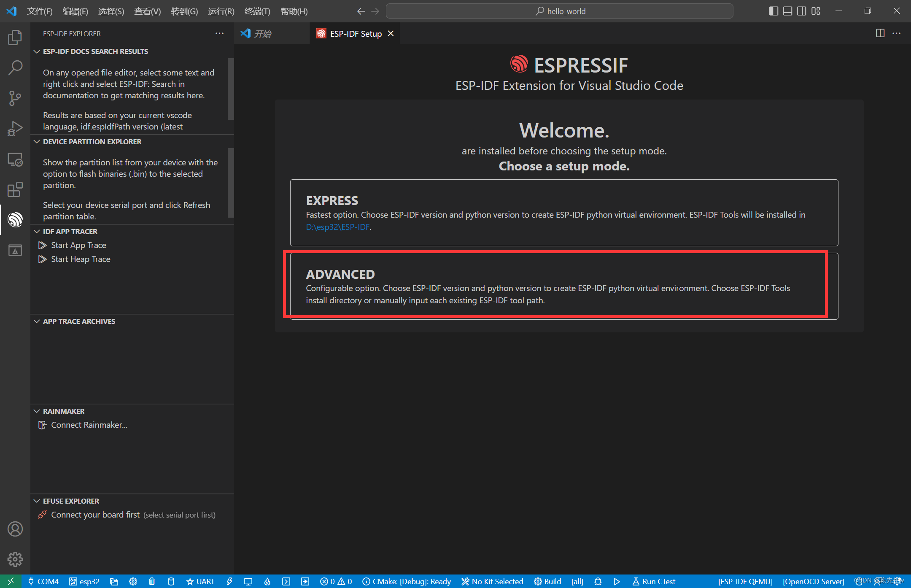The image size is (911, 588).
Task: Expand the ESP-IDF DOCS SEARCH RESULTS section
Action: (96, 51)
